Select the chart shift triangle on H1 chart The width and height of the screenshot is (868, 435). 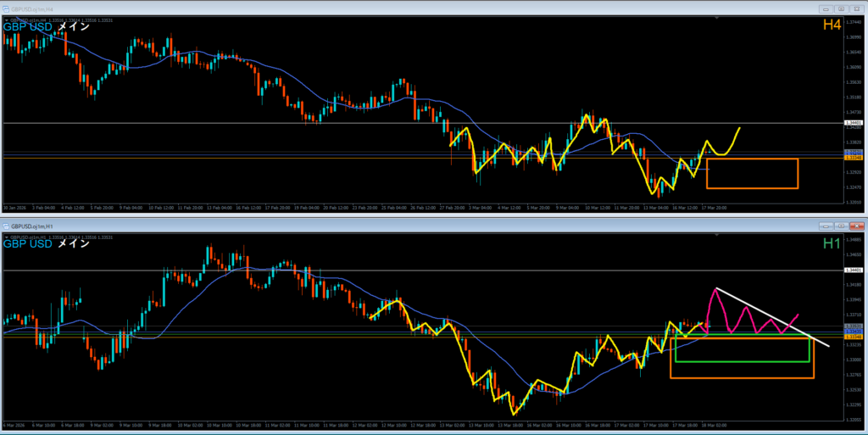click(717, 235)
